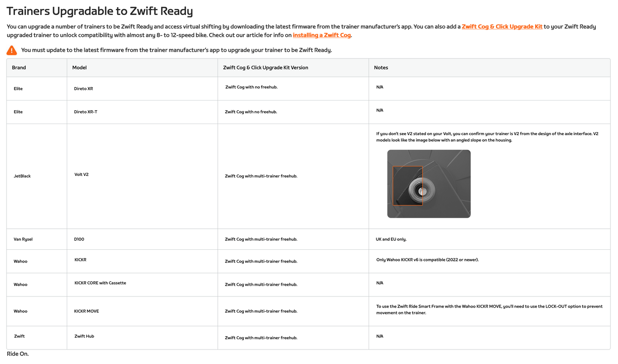Select the Model column header
Viewport: 618px width, 364px height.
[x=80, y=68]
